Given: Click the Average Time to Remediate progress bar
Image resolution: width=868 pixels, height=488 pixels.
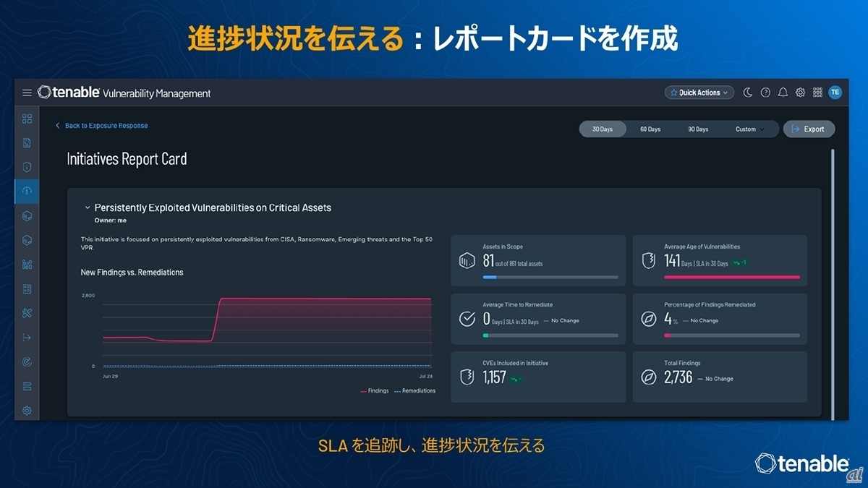Looking at the screenshot, I should pyautogui.click(x=550, y=335).
